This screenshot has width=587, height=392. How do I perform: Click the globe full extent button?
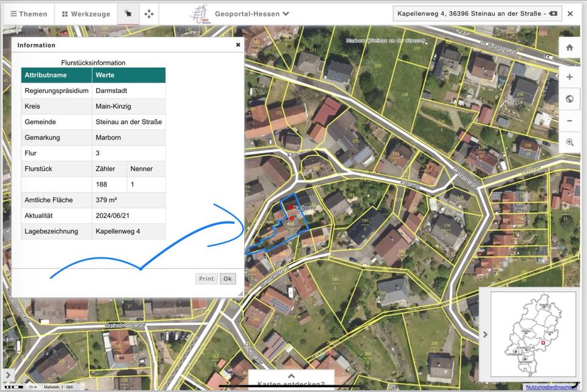(569, 99)
